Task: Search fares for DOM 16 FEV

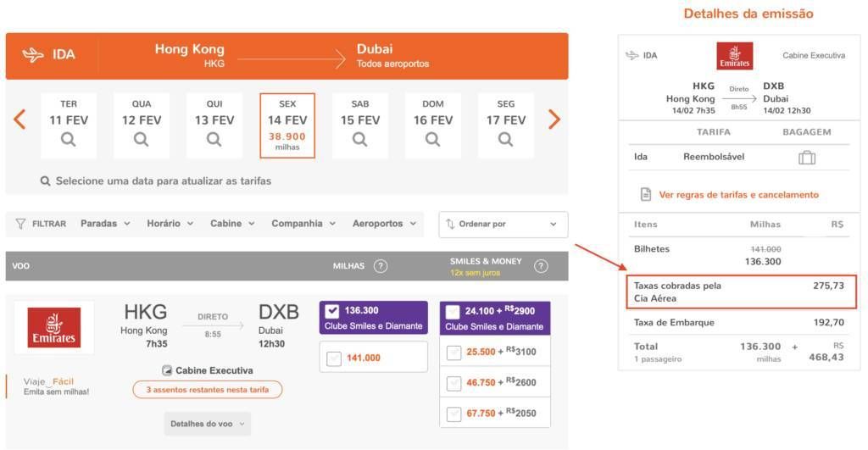Action: (433, 125)
